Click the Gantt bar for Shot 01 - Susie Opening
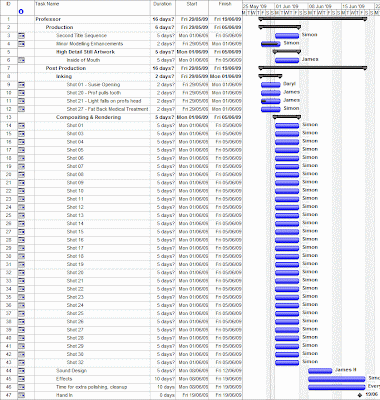The image size is (380, 400). pyautogui.click(x=271, y=85)
